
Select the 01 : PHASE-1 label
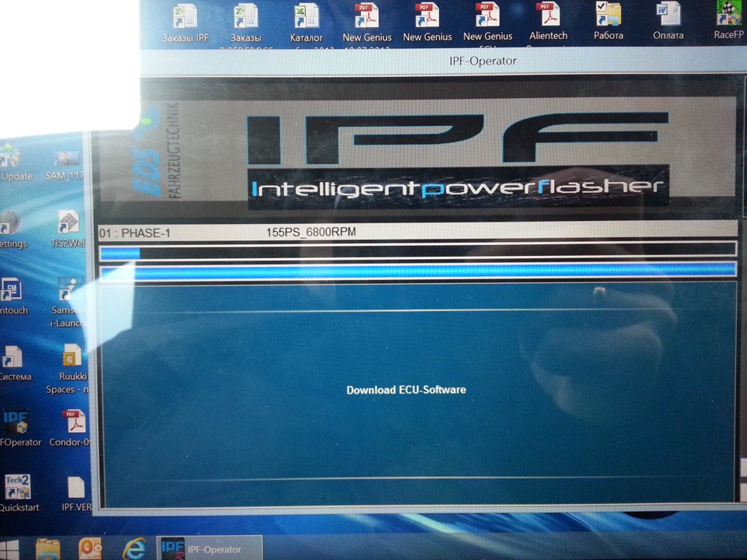pyautogui.click(x=135, y=233)
